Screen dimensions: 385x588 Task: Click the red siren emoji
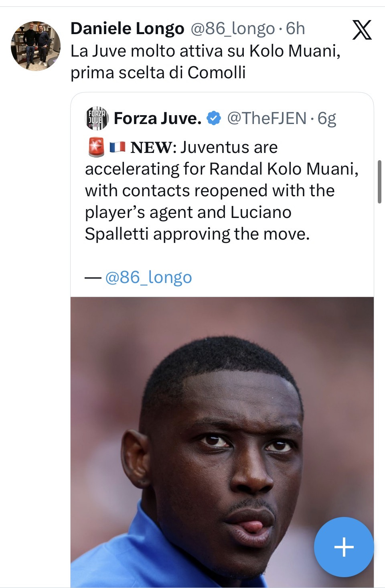(96, 147)
